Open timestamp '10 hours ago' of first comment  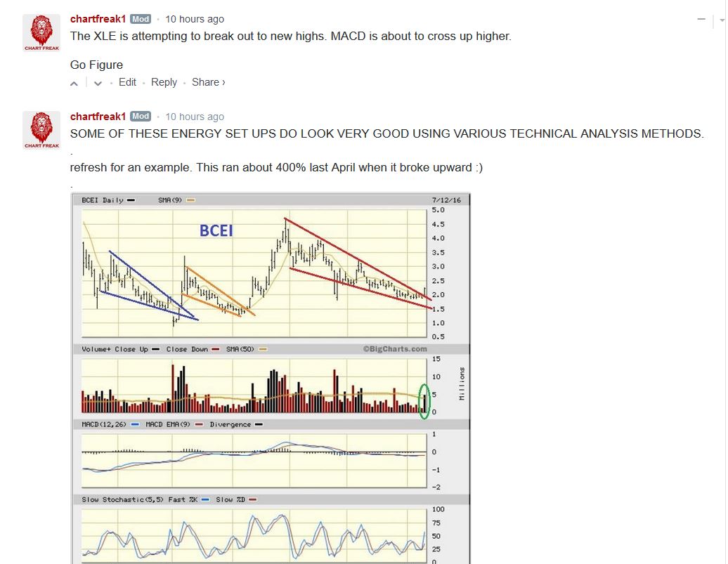click(x=195, y=19)
